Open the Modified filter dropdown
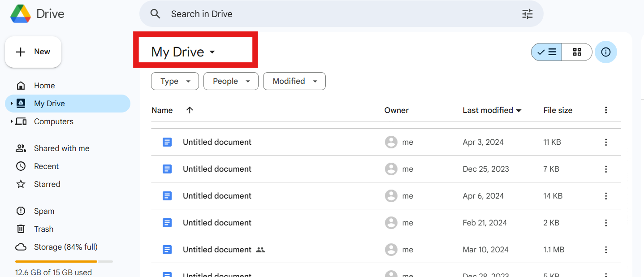 point(294,81)
